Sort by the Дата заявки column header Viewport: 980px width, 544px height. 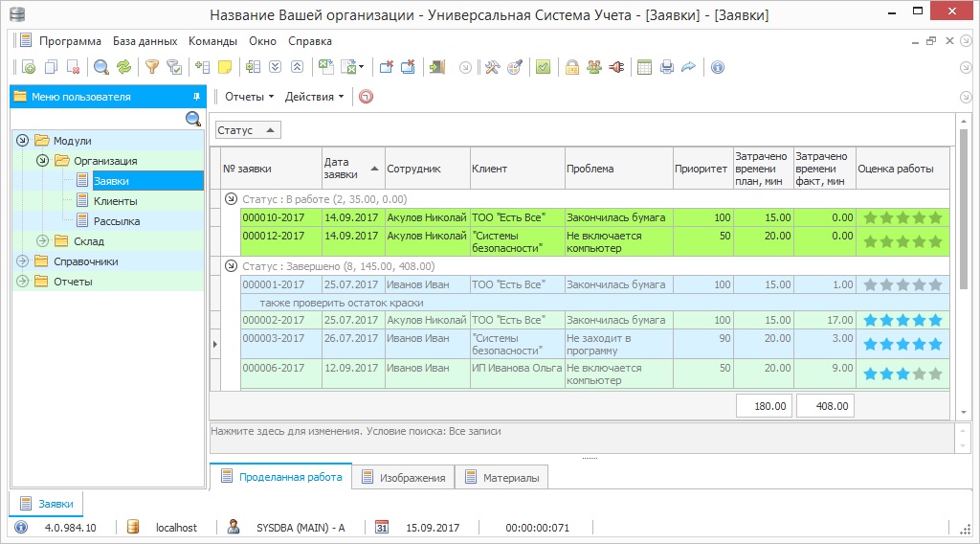353,169
